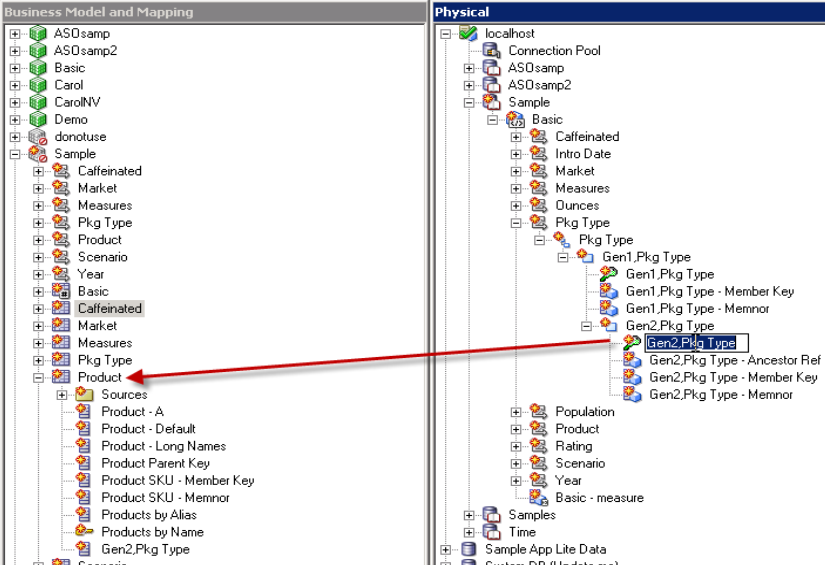Click the Sources folder icon under Product

tap(85, 395)
